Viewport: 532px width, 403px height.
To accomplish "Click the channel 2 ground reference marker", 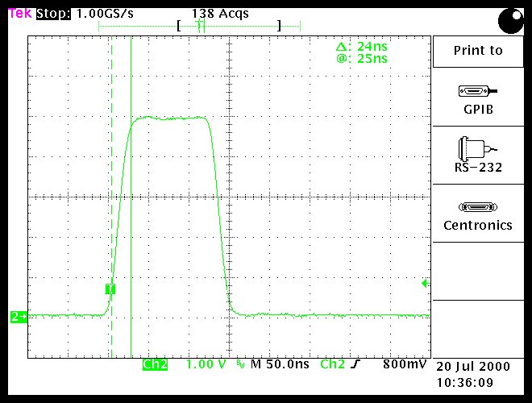I will tap(19, 317).
